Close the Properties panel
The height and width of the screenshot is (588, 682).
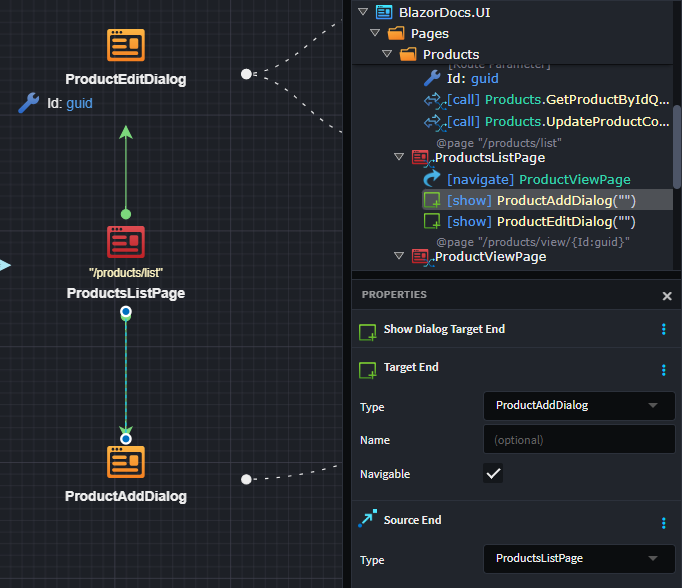pyautogui.click(x=667, y=296)
